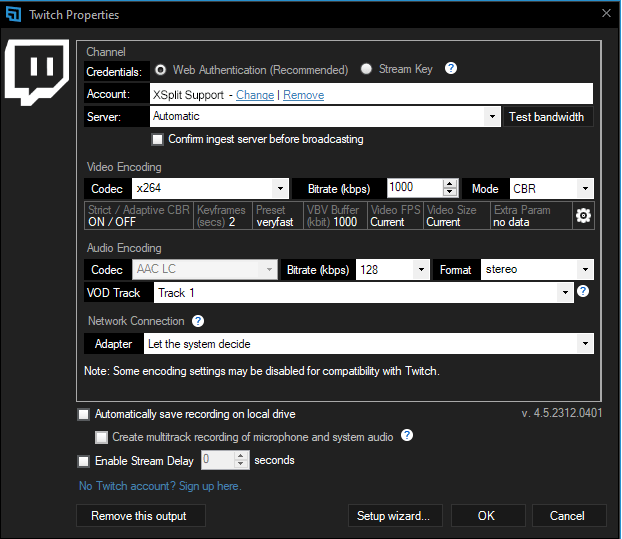The height and width of the screenshot is (539, 622).
Task: Open the Server dropdown set to Automatic
Action: pos(325,117)
